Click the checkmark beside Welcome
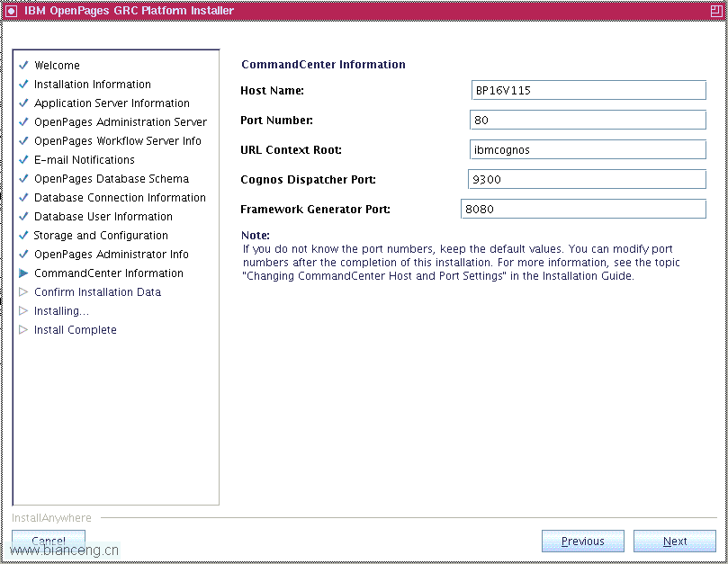Viewport: 728px width, 564px height. 23,65
